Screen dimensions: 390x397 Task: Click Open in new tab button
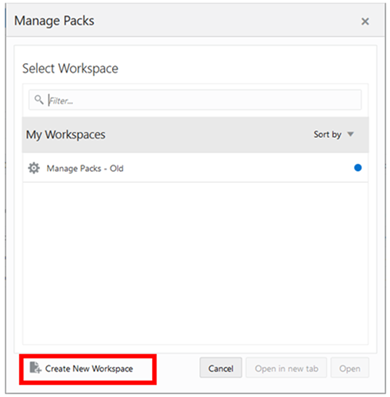(x=286, y=368)
